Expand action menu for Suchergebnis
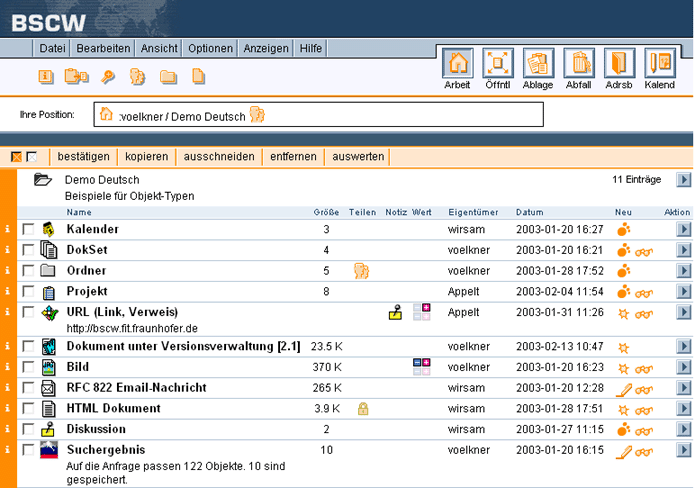 pos(683,451)
